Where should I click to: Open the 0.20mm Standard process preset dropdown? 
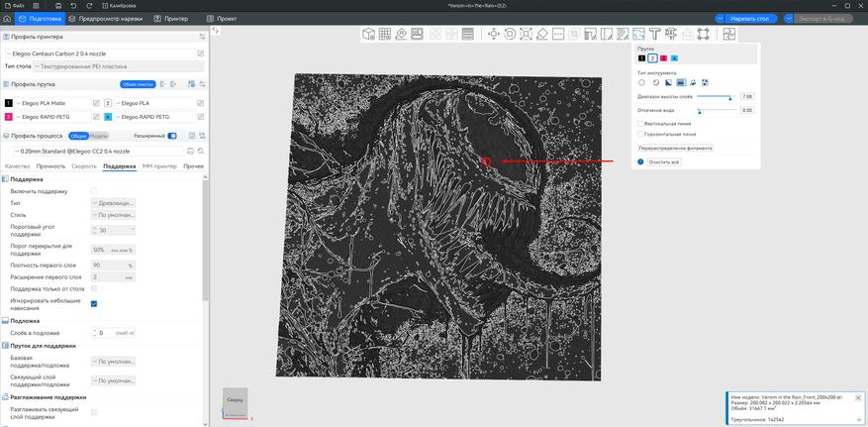pyautogui.click(x=98, y=151)
